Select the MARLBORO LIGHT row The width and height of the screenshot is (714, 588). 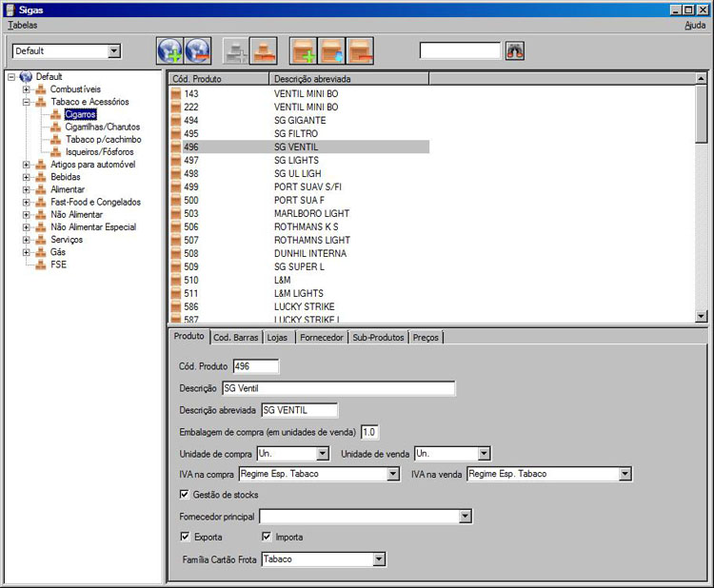click(x=299, y=213)
